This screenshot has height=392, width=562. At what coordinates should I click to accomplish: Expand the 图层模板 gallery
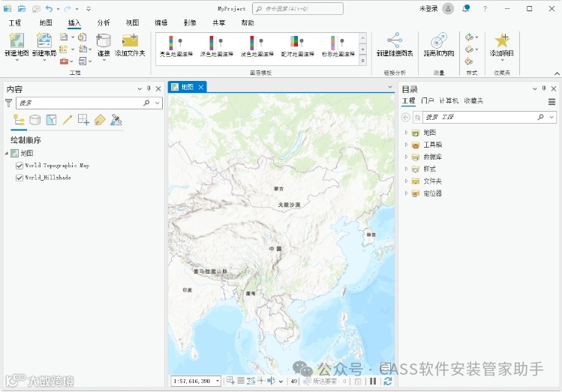click(x=362, y=61)
